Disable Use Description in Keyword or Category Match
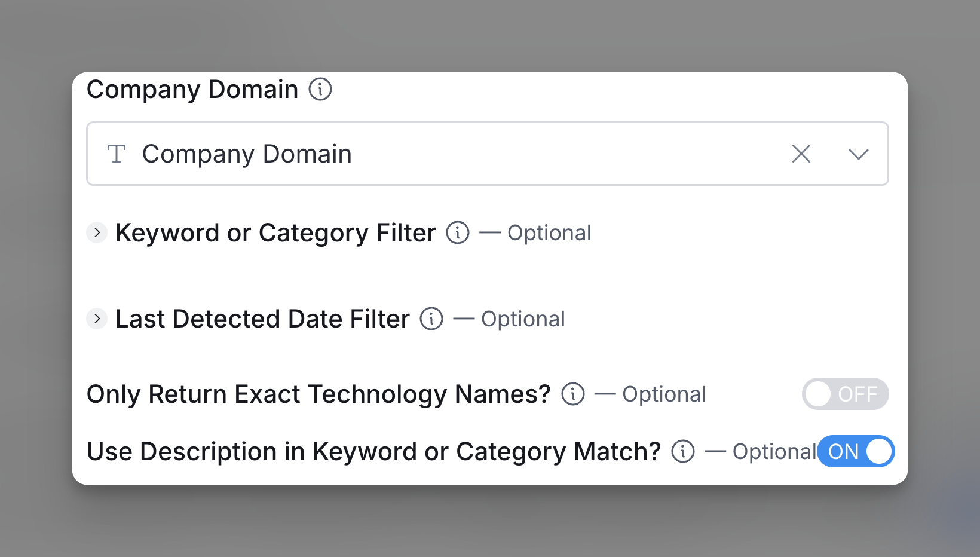This screenshot has height=557, width=980. coord(856,451)
